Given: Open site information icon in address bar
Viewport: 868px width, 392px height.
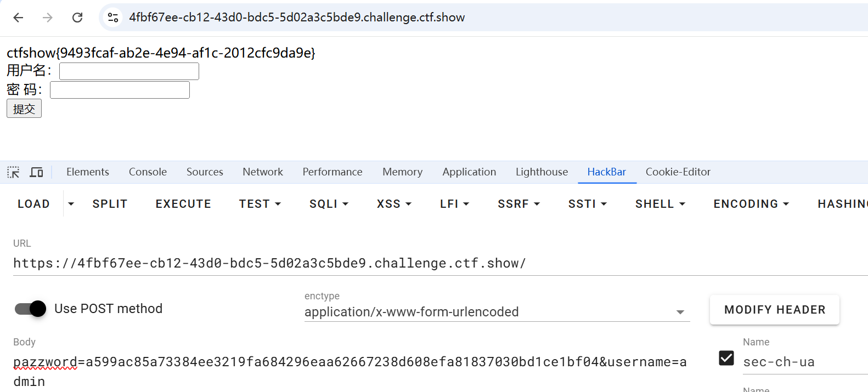Looking at the screenshot, I should 113,18.
